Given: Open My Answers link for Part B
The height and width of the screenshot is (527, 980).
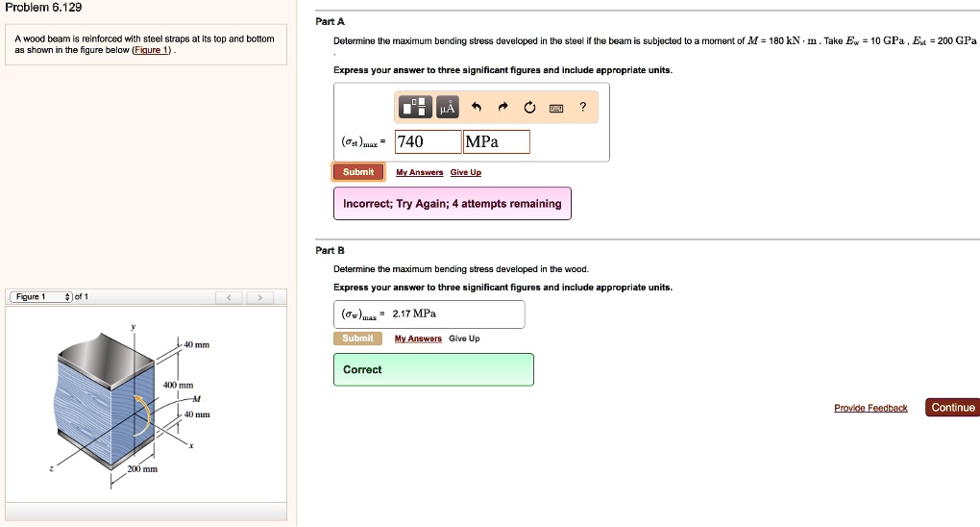Looking at the screenshot, I should 418,339.
